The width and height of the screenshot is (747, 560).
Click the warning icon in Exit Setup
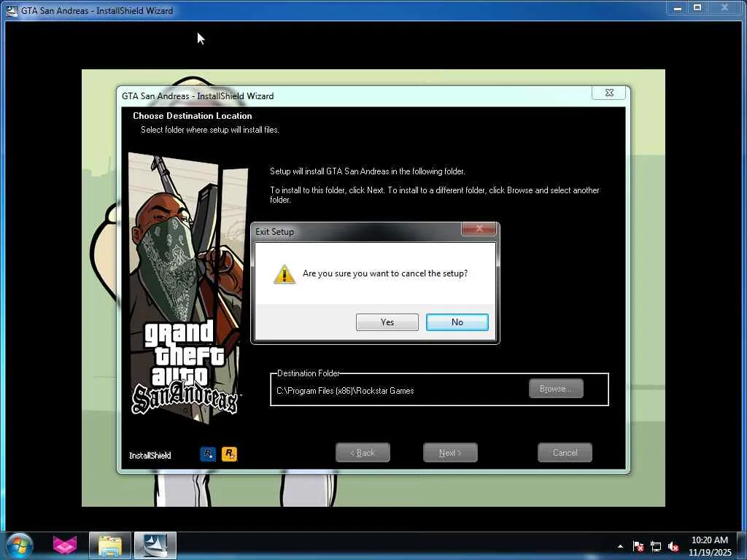tap(285, 274)
